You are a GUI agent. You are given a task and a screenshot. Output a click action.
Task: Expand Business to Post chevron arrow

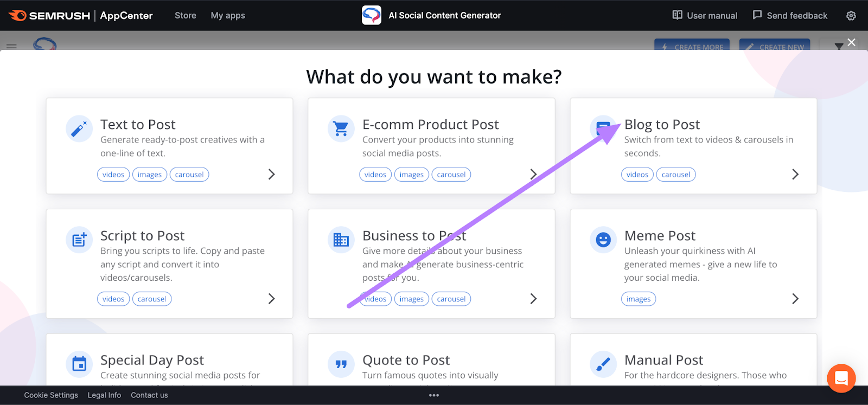click(533, 299)
